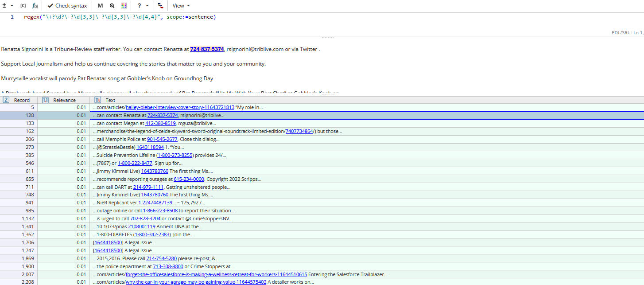Image resolution: width=644 pixels, height=285 pixels.
Task: Select the [C] comment icon
Action: [x=23, y=5]
